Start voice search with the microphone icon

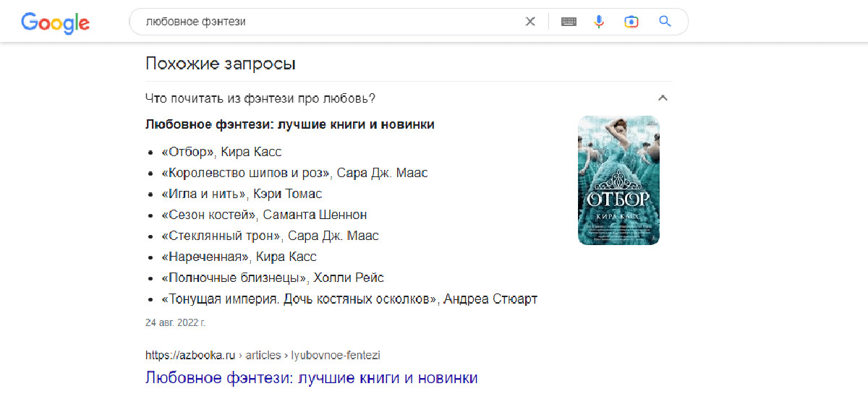click(x=599, y=22)
